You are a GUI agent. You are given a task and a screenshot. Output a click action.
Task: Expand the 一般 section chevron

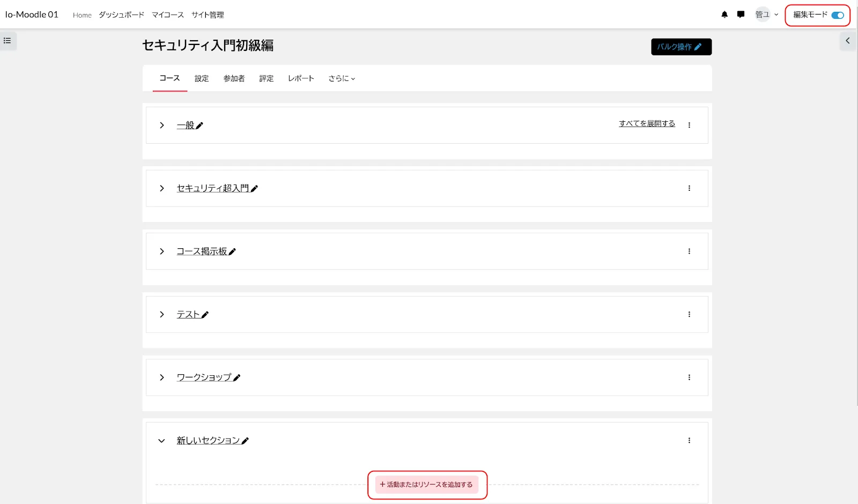coord(161,125)
